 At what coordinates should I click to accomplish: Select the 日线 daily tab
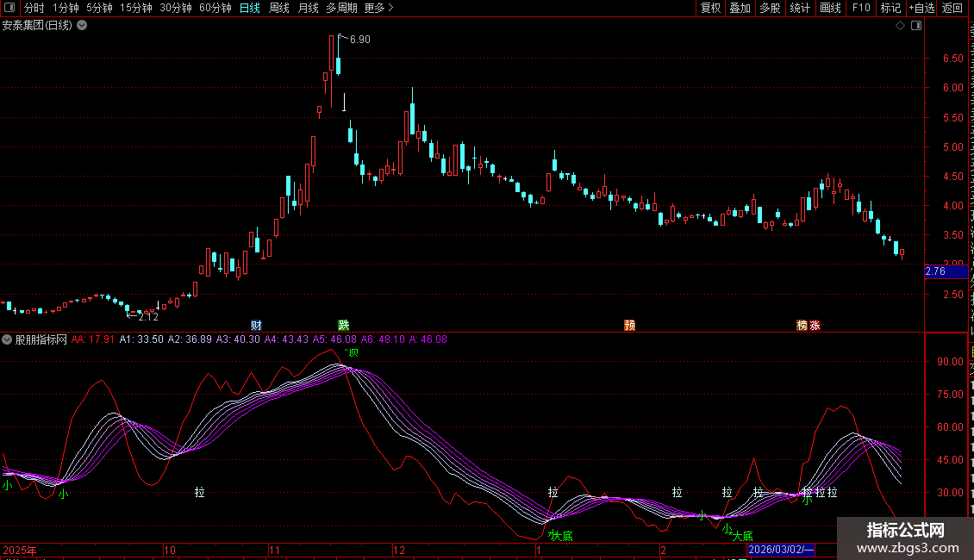click(x=250, y=8)
